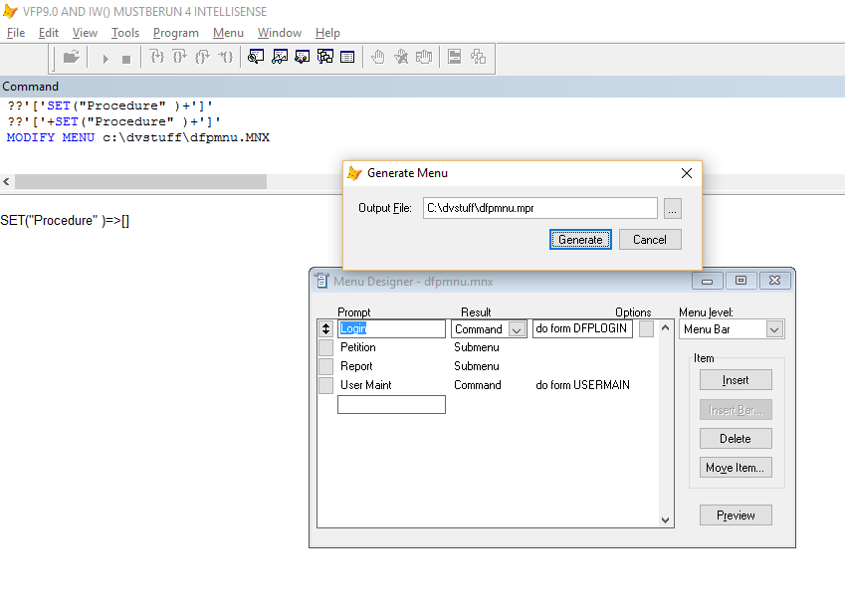The image size is (845, 616).
Task: Click the Resume program run icon
Action: (105, 56)
